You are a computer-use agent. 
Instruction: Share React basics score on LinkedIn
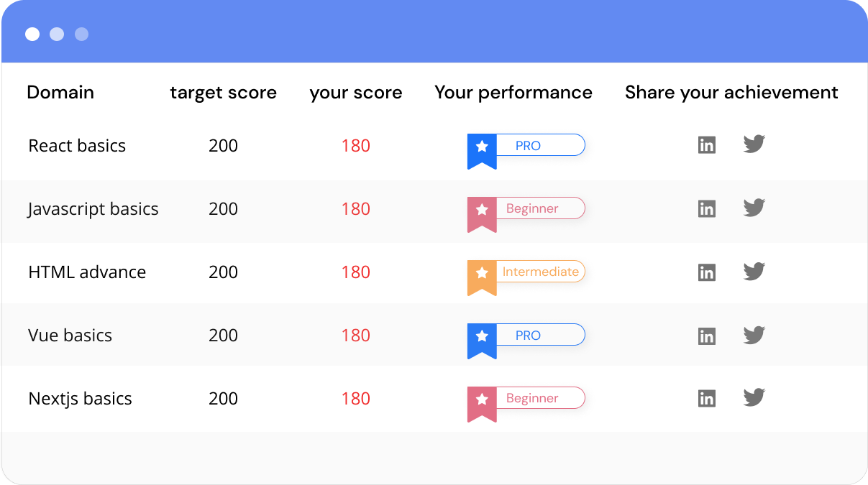click(x=707, y=145)
